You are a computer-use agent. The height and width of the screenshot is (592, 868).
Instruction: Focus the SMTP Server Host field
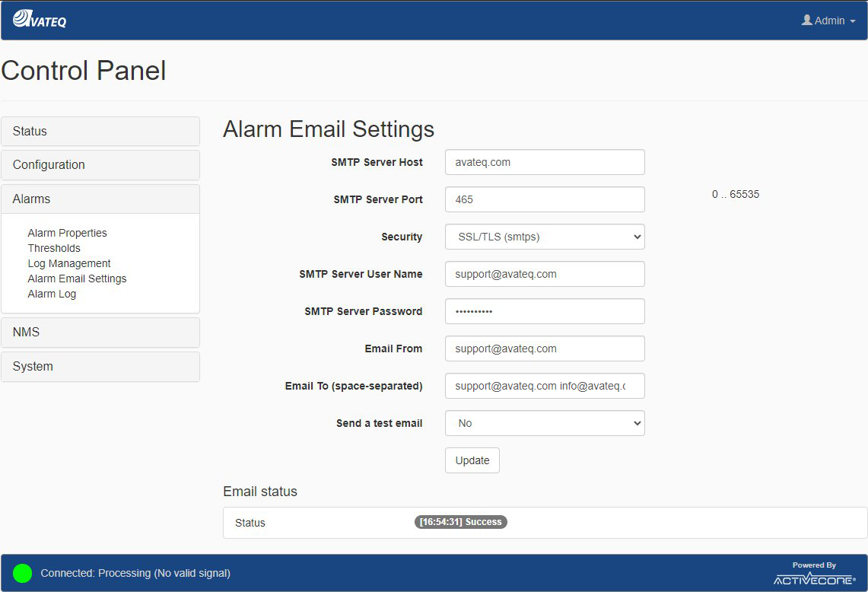pyautogui.click(x=545, y=162)
